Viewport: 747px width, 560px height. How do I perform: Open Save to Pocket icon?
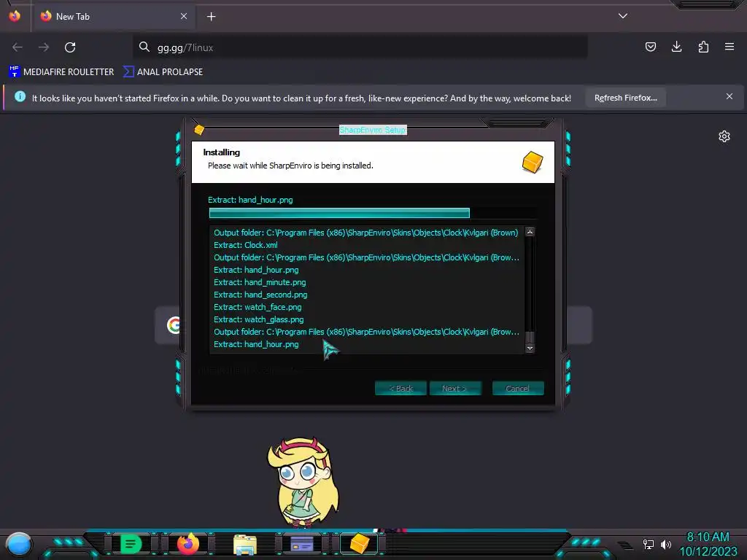[x=650, y=47]
